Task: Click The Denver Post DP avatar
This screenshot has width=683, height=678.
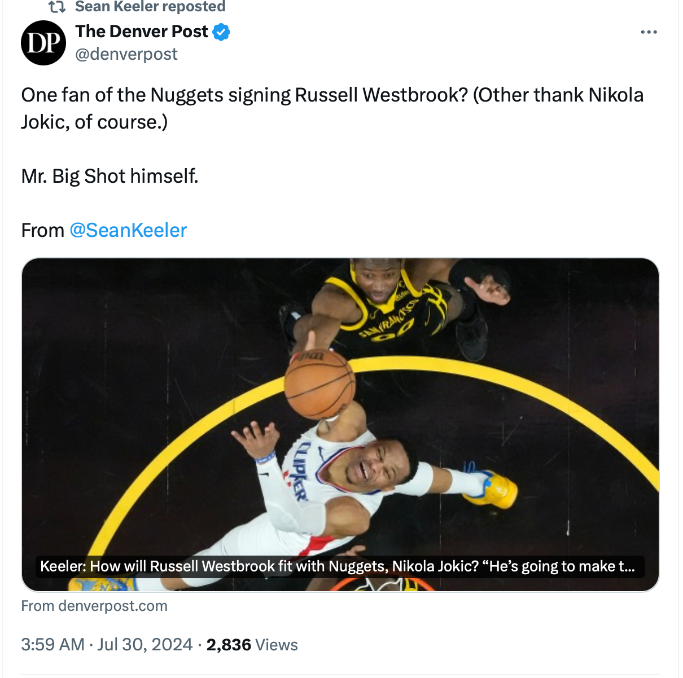Action: pyautogui.click(x=44, y=43)
